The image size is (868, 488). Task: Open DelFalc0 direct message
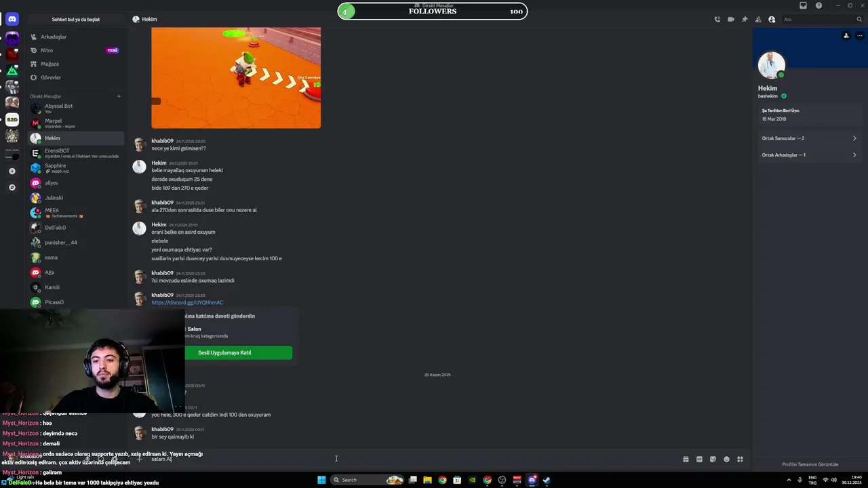(x=76, y=228)
